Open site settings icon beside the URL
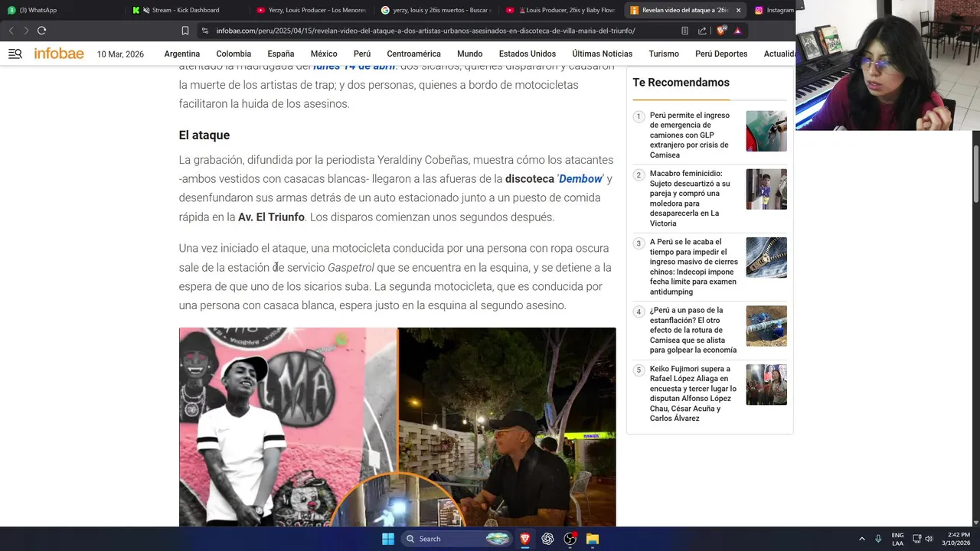Image resolution: width=980 pixels, height=551 pixels. coord(204,31)
